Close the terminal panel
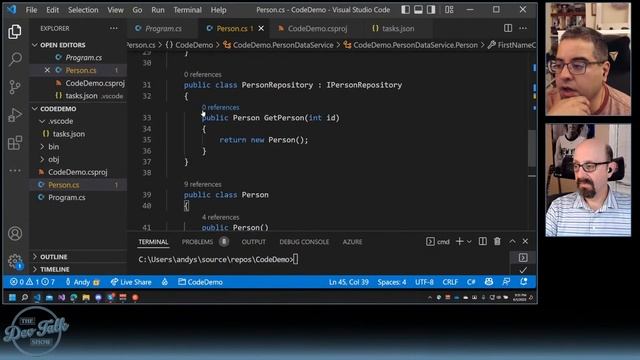The height and width of the screenshot is (360, 640). pos(525,242)
